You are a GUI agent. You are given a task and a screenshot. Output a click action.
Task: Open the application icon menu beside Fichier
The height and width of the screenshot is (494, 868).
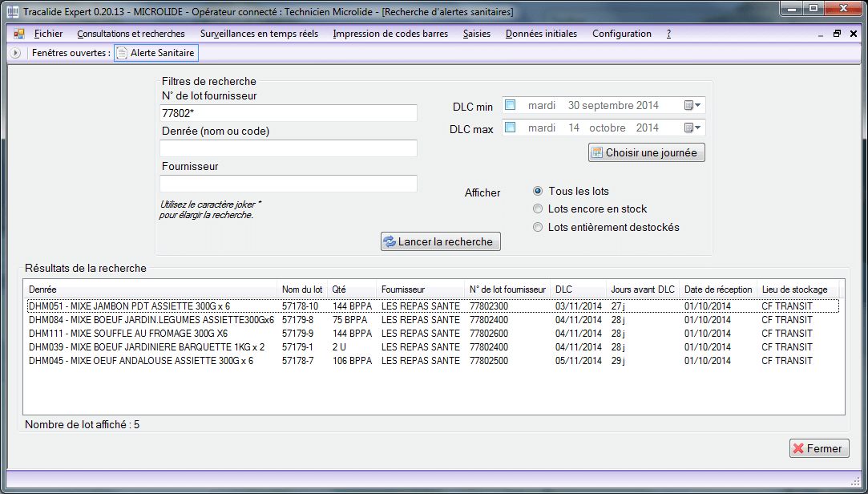pos(19,34)
